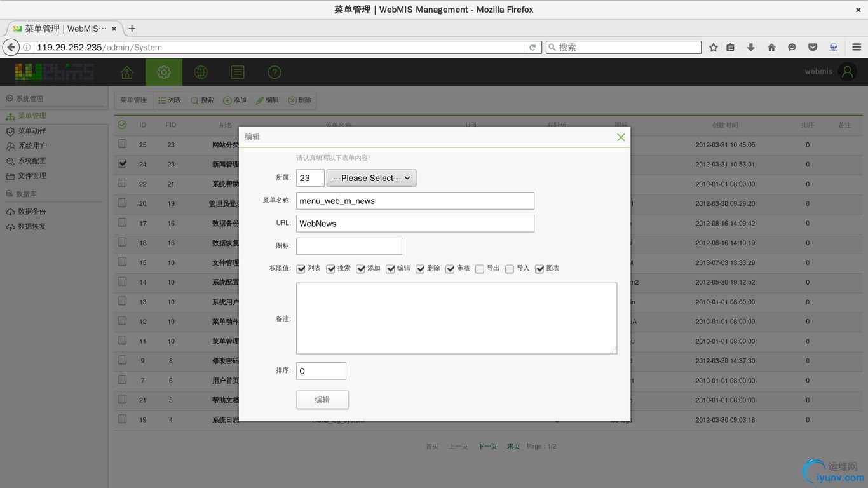This screenshot has width=868, height=488.
Task: Check the row with ID 19
Action: (122, 419)
